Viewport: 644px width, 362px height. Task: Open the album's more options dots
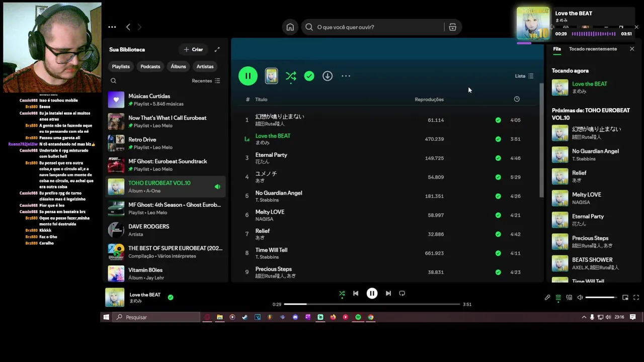click(346, 76)
